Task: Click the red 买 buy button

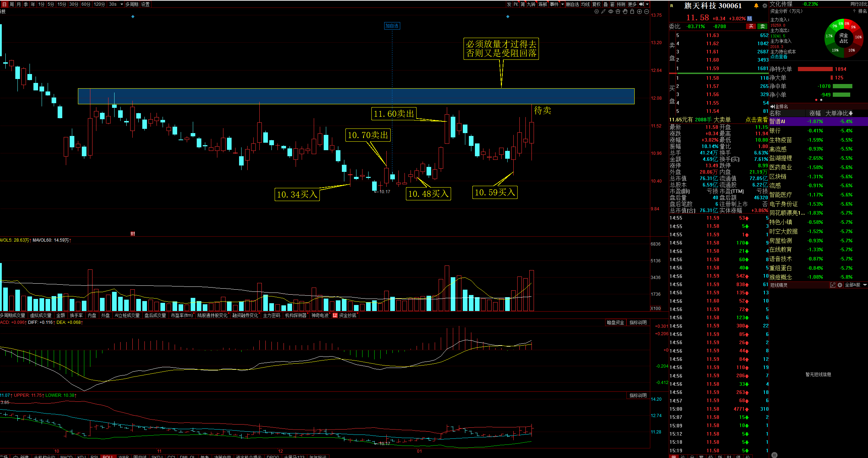Action: pyautogui.click(x=751, y=26)
